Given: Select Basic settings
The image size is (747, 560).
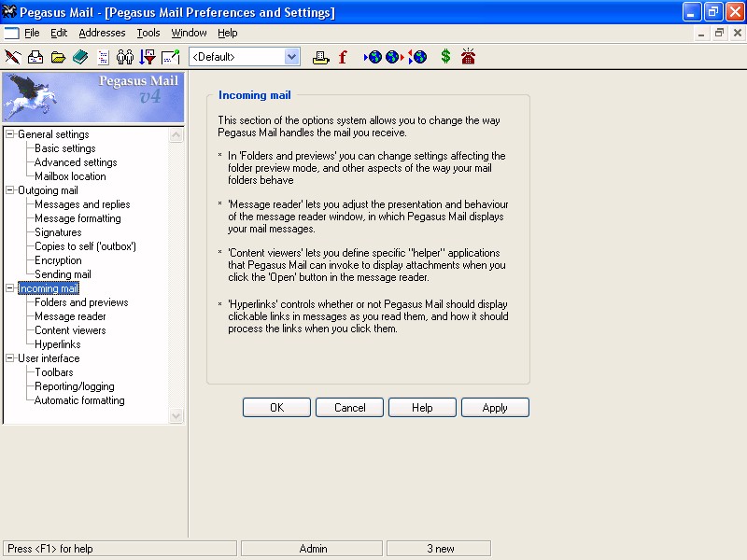Looking at the screenshot, I should pos(65,148).
